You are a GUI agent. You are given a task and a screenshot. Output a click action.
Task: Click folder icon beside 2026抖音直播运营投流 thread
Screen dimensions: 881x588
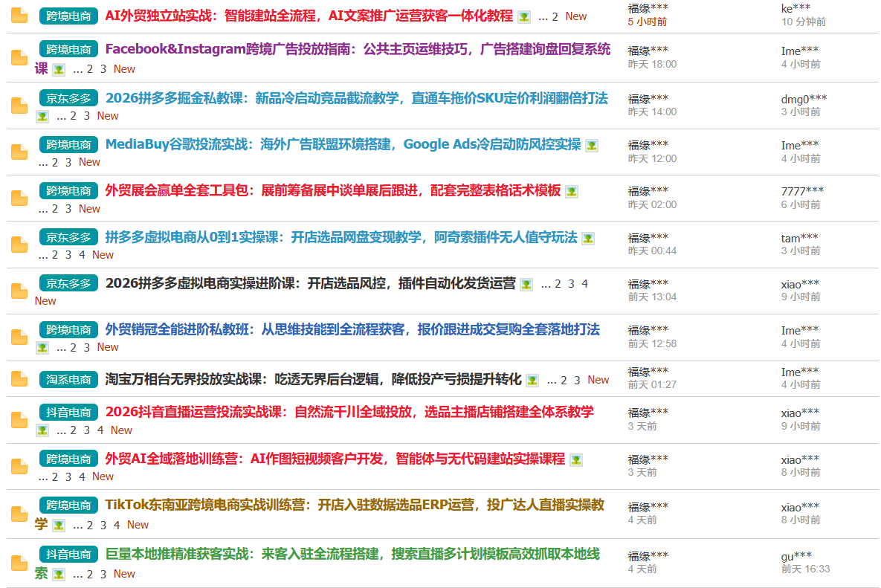pyautogui.click(x=19, y=420)
